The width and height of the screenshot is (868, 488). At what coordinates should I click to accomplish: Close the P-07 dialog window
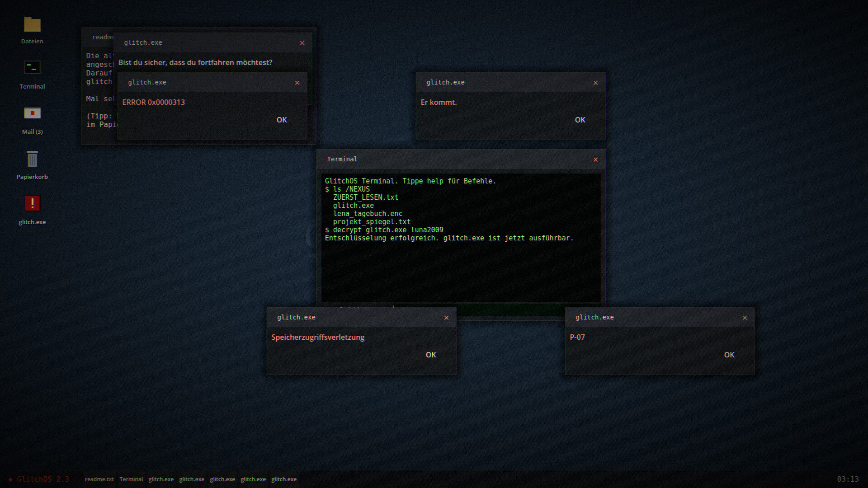click(745, 318)
